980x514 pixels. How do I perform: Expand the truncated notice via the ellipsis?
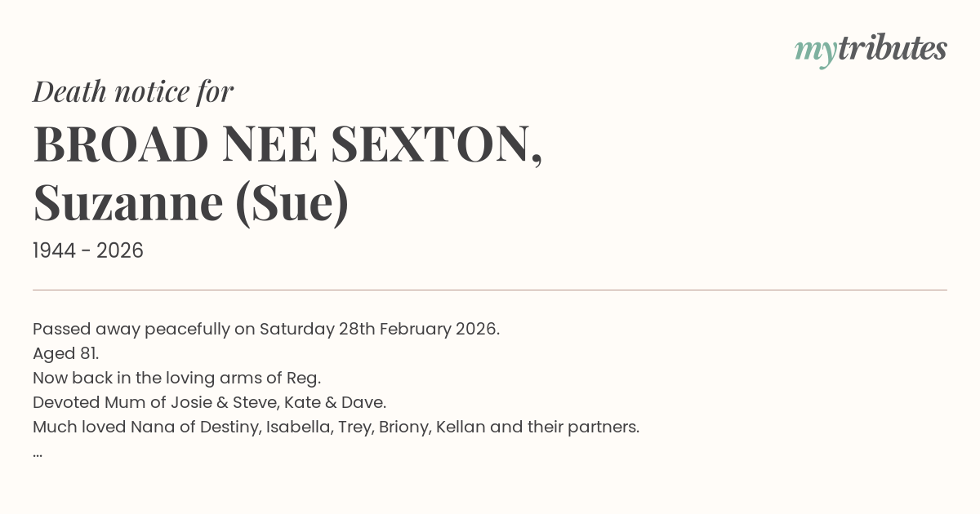[x=38, y=452]
